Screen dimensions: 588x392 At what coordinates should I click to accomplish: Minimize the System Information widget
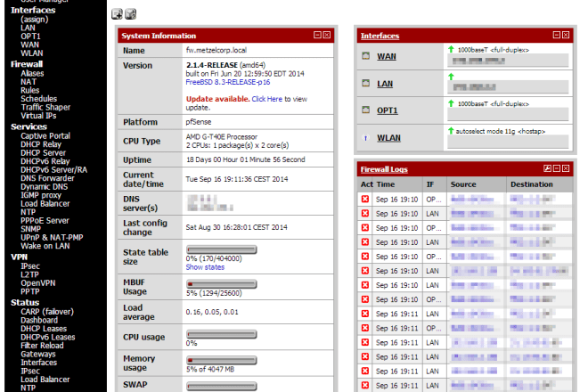tap(318, 35)
